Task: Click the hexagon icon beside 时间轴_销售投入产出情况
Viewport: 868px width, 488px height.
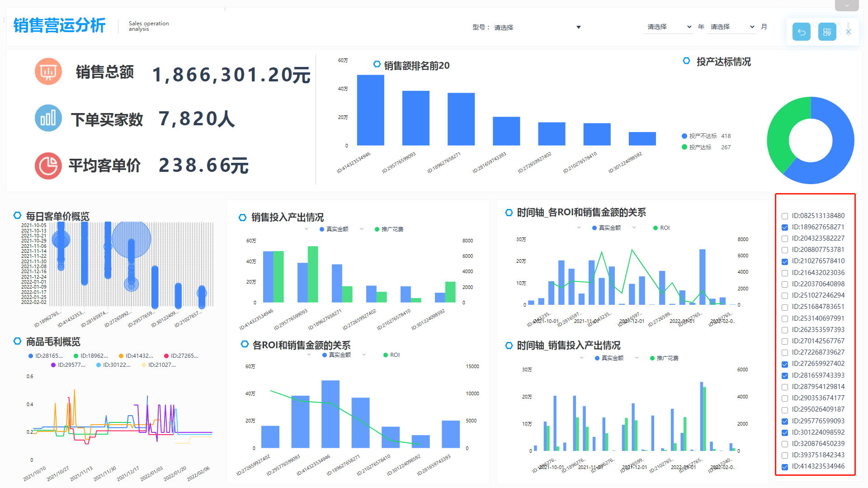Action: click(x=509, y=346)
